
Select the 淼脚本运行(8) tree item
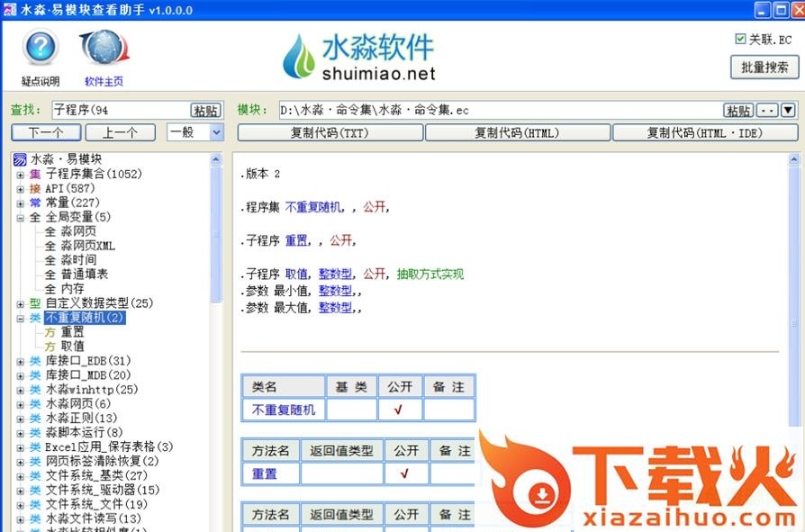pyautogui.click(x=85, y=432)
